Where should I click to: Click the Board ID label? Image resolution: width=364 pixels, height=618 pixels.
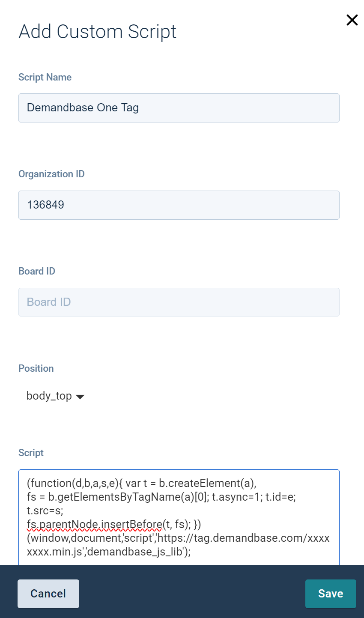tap(37, 272)
